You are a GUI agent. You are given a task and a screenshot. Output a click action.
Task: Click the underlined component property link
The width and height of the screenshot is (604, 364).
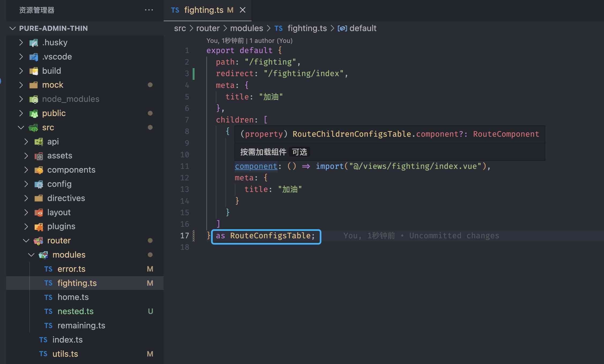pyautogui.click(x=256, y=166)
